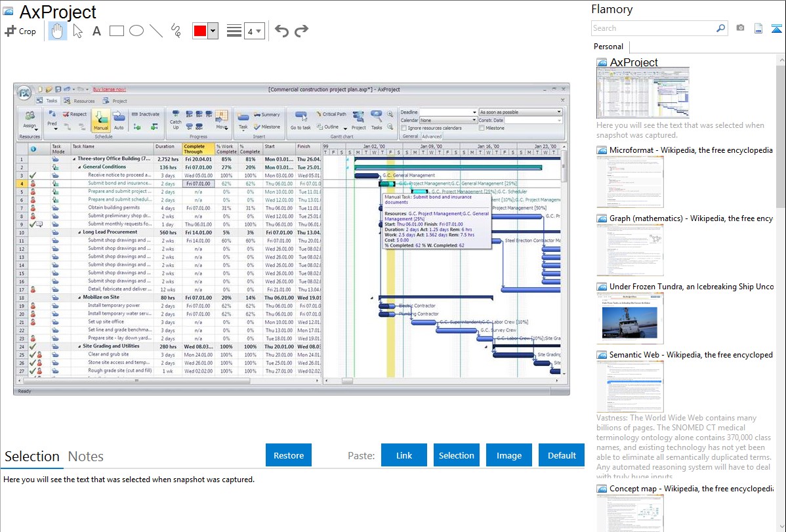
Task: Select the text annotation tool A
Action: [x=96, y=31]
